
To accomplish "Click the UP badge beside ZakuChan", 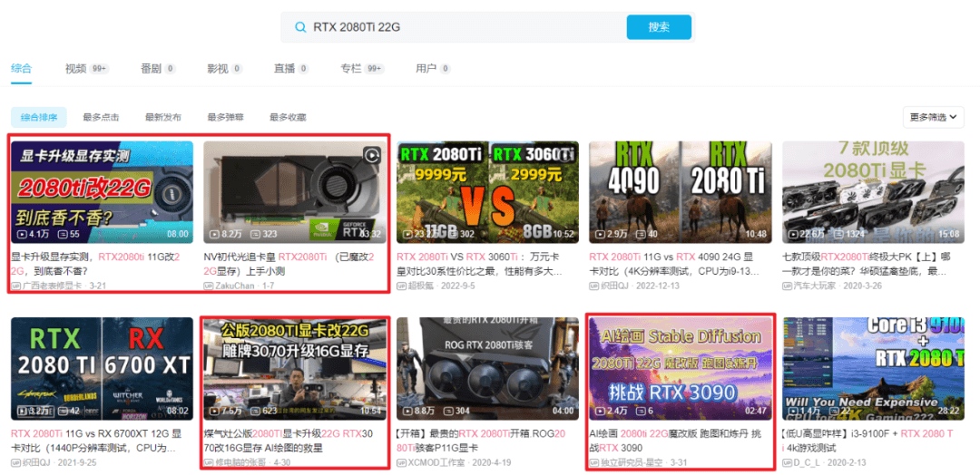I will 209,286.
